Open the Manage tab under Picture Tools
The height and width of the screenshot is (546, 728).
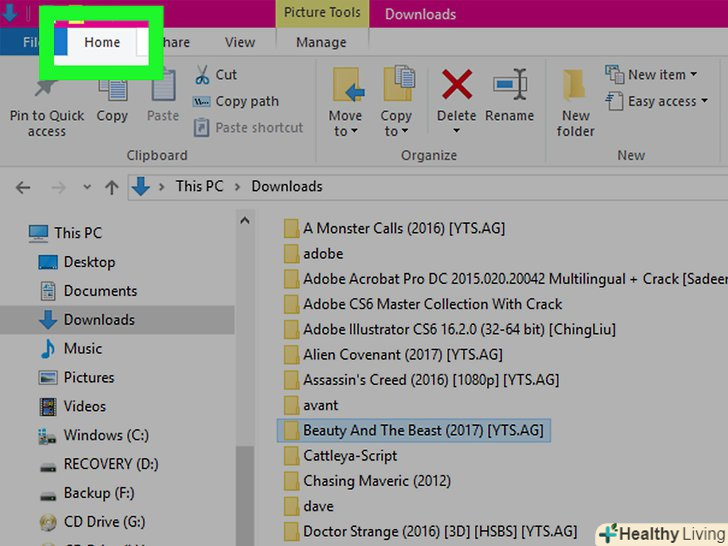(x=321, y=42)
